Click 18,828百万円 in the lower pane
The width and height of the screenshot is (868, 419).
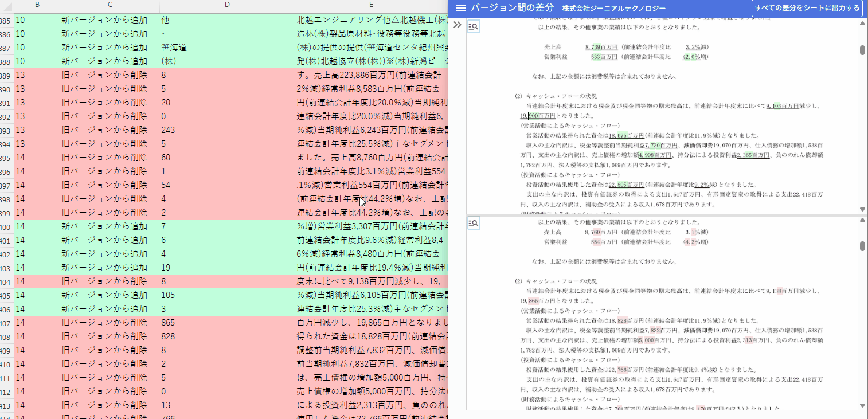tap(626, 320)
